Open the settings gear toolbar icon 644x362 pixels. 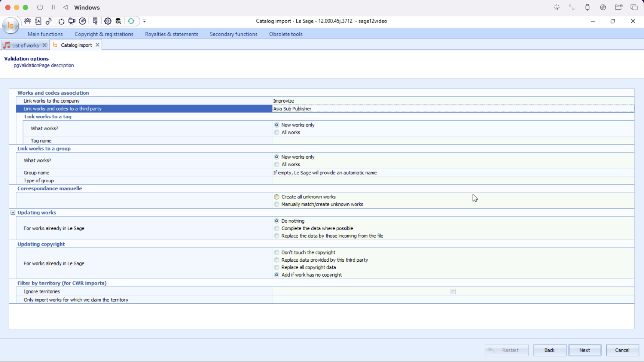(x=108, y=21)
